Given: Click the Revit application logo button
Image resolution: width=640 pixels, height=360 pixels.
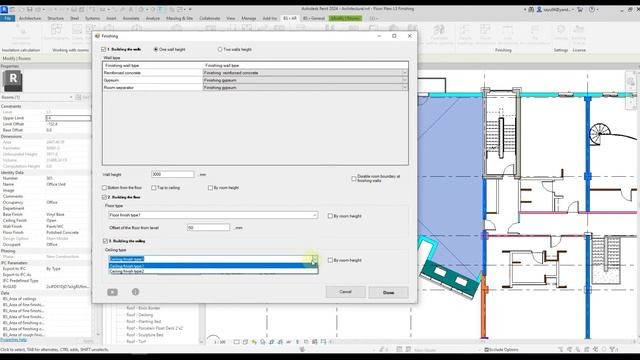Looking at the screenshot, I should [4, 9].
